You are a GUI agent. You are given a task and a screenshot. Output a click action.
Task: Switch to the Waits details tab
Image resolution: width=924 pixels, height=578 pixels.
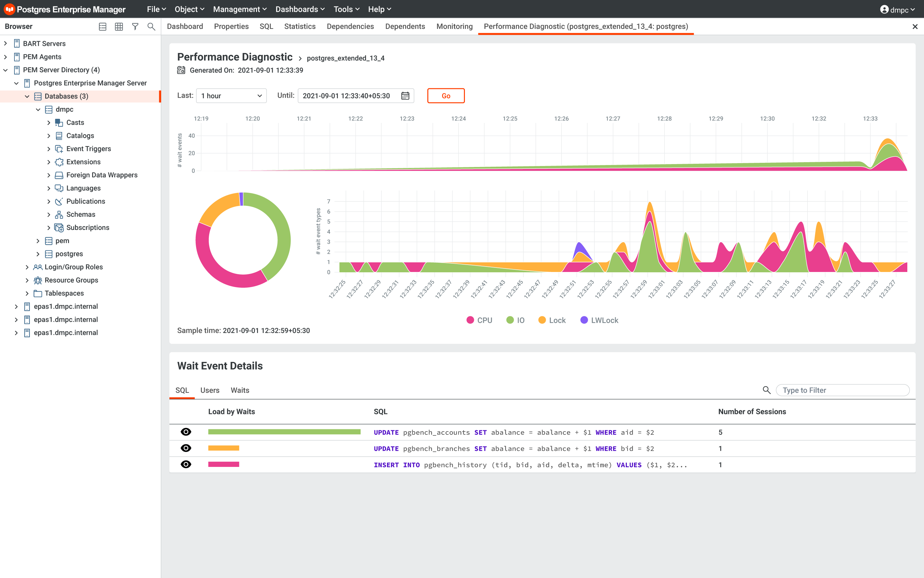coord(240,390)
